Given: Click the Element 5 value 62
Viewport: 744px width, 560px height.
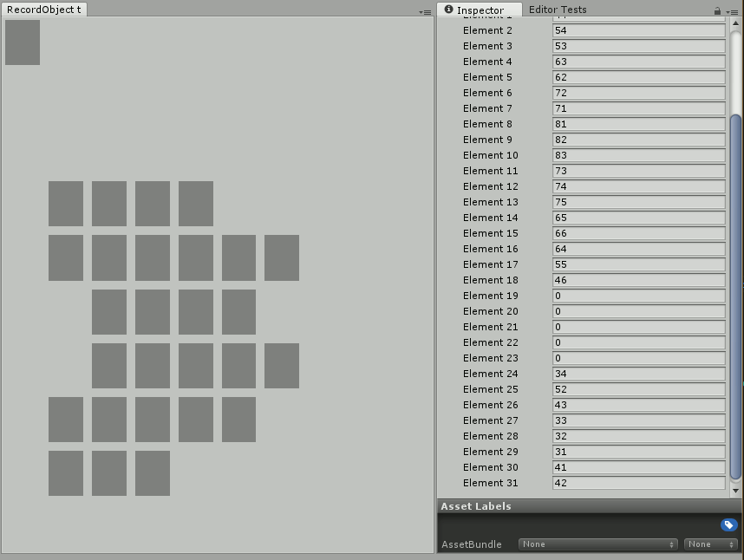Looking at the screenshot, I should tap(639, 77).
